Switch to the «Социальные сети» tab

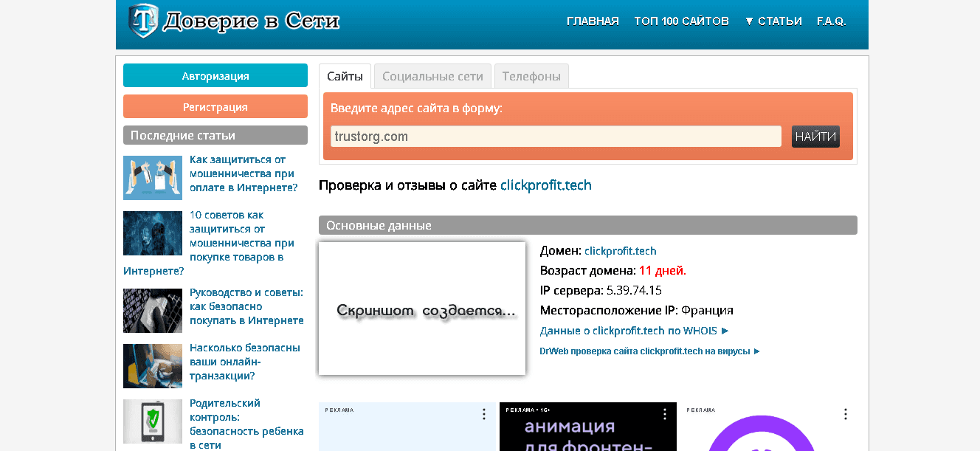(432, 75)
